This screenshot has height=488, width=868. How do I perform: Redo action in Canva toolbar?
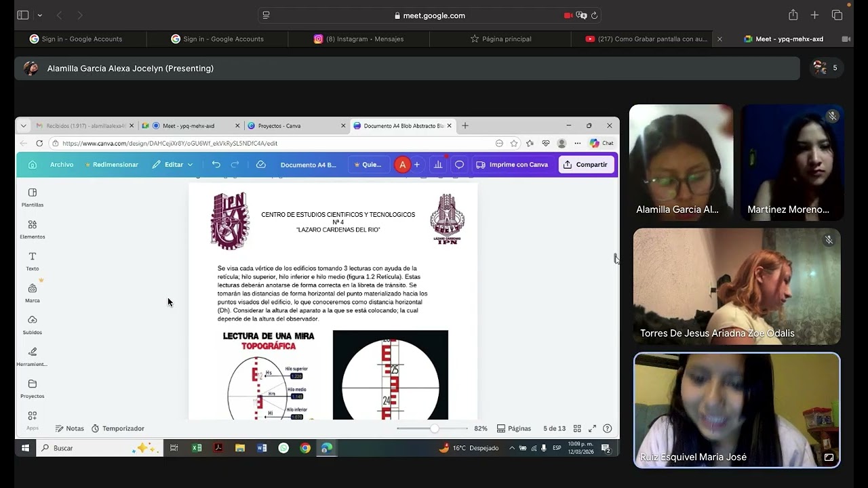(x=235, y=165)
